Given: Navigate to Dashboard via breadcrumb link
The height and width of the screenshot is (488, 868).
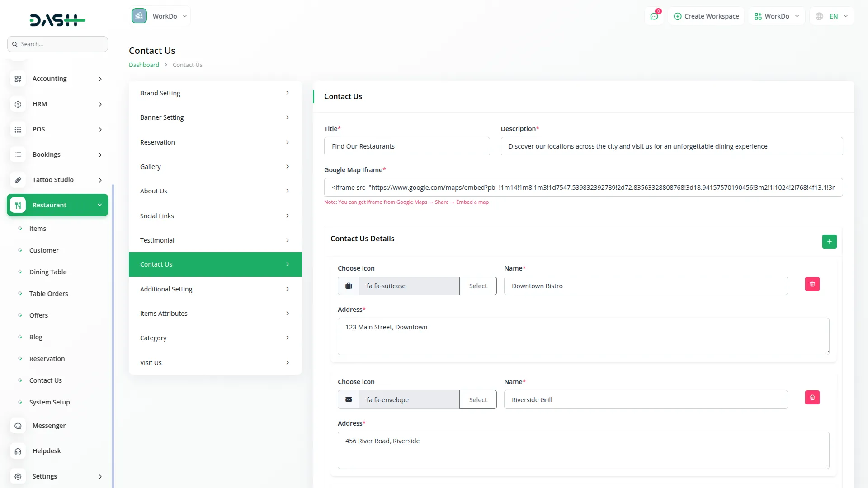Looking at the screenshot, I should (143, 65).
